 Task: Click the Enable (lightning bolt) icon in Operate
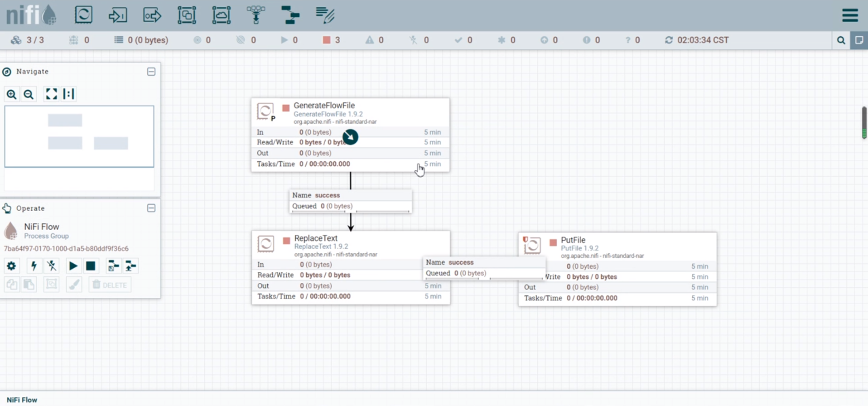[34, 266]
